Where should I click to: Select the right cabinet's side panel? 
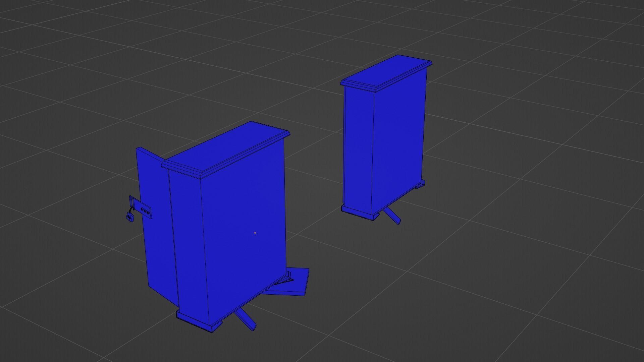click(x=399, y=141)
